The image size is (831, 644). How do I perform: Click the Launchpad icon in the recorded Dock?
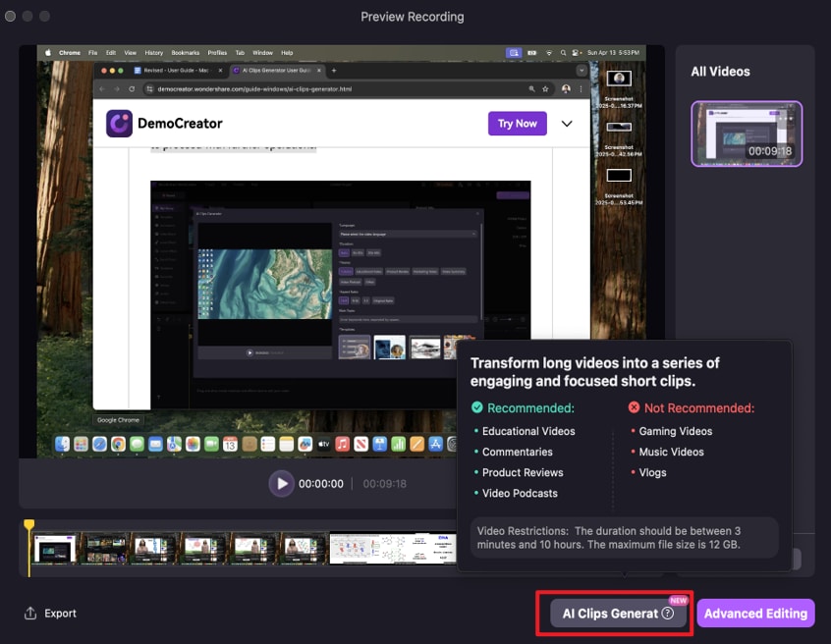click(81, 444)
